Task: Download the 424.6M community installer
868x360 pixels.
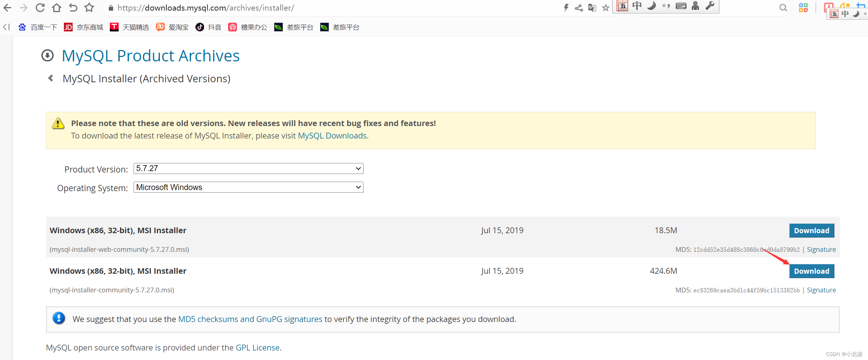Action: (x=812, y=271)
